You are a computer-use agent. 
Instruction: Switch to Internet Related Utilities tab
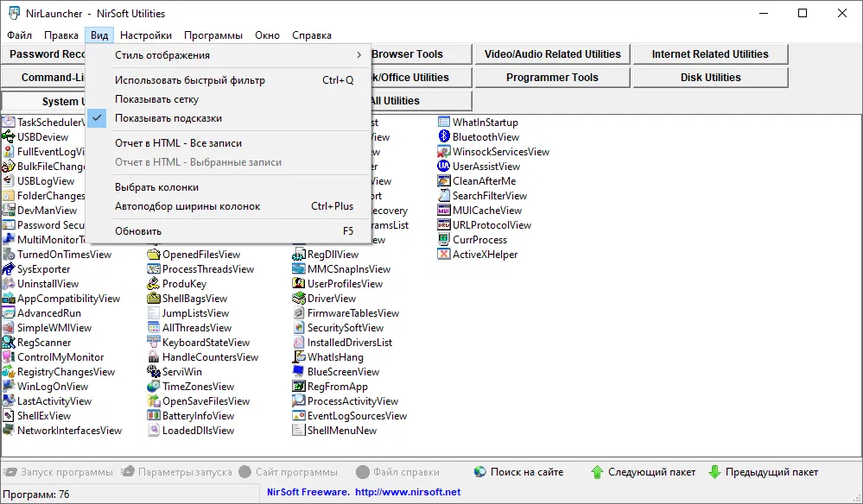pyautogui.click(x=711, y=54)
